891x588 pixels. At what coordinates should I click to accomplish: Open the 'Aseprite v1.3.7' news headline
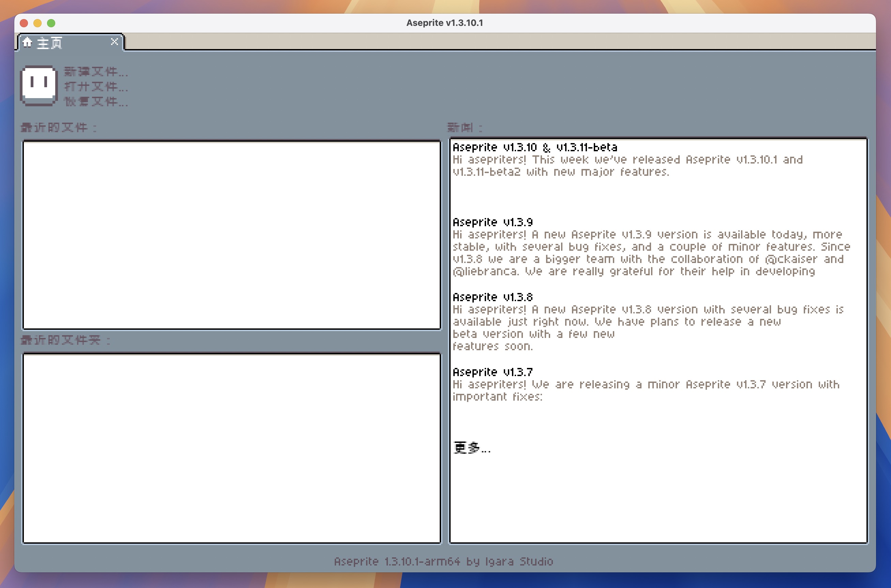(x=493, y=372)
